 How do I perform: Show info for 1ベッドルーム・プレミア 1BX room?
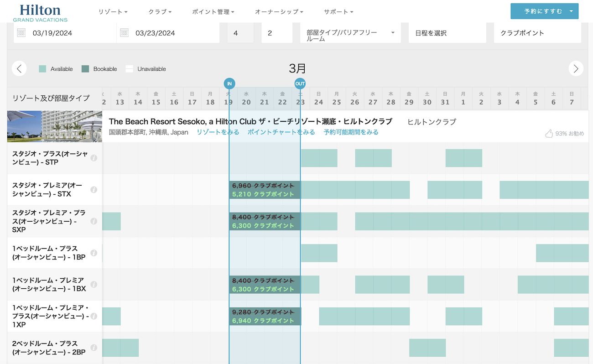[x=94, y=284]
